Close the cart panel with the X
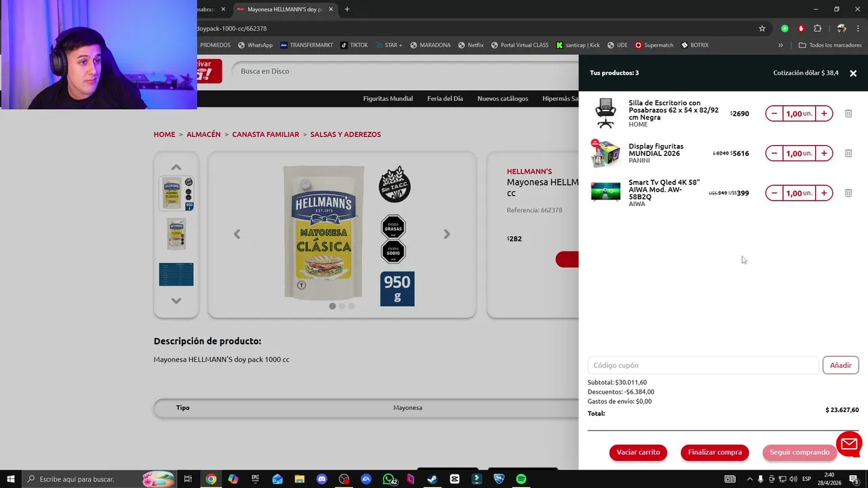Screen dimensions: 868x488 pos(853,73)
